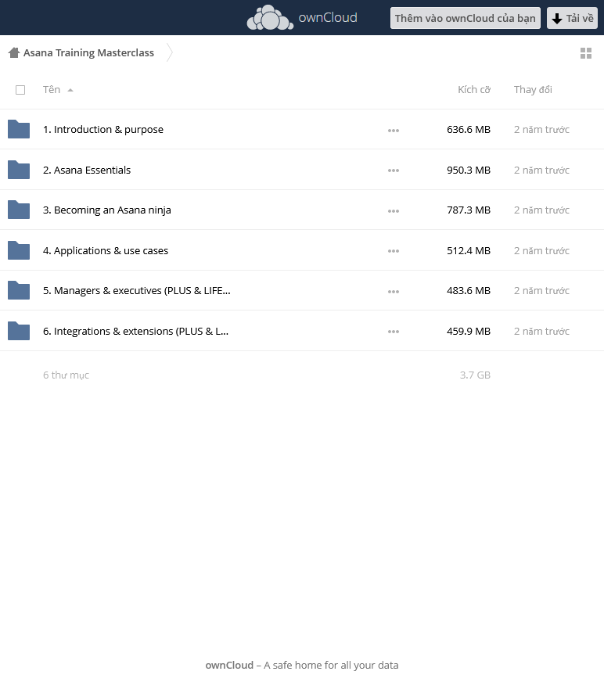Click the 950.3 MB size value
The image size is (604, 700).
point(469,170)
